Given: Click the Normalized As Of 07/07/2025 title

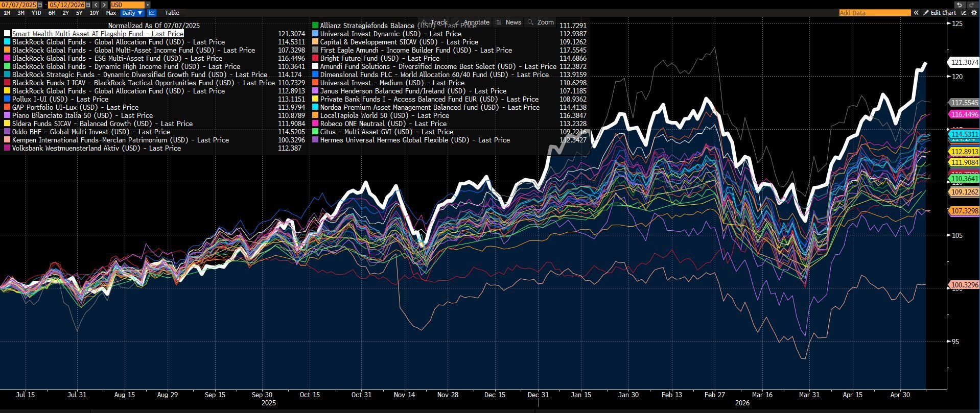Looking at the screenshot, I should pos(154,26).
